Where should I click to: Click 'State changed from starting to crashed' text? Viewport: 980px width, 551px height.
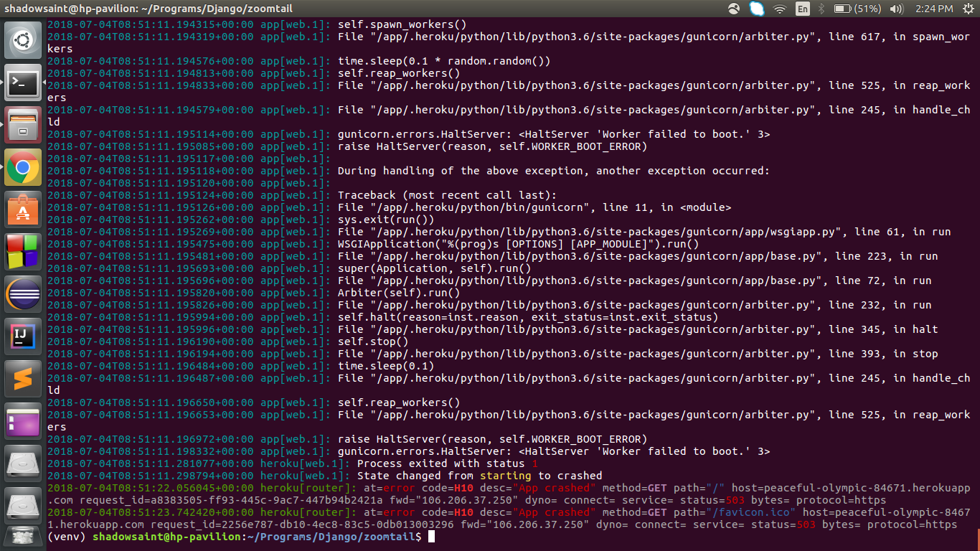pos(480,476)
